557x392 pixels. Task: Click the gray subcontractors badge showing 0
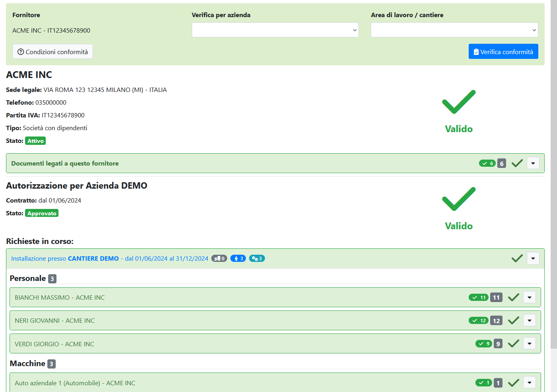click(219, 259)
